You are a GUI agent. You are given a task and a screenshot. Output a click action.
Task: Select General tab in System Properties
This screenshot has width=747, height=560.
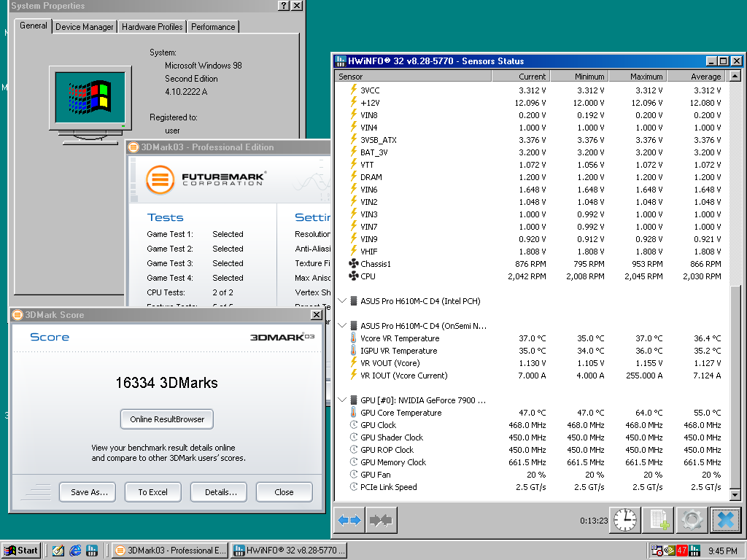[34, 26]
